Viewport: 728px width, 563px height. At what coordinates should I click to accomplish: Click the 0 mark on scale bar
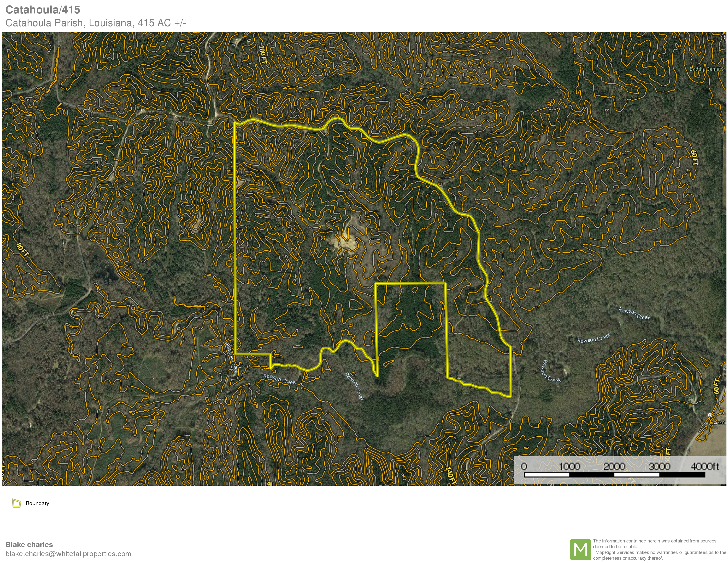524,466
